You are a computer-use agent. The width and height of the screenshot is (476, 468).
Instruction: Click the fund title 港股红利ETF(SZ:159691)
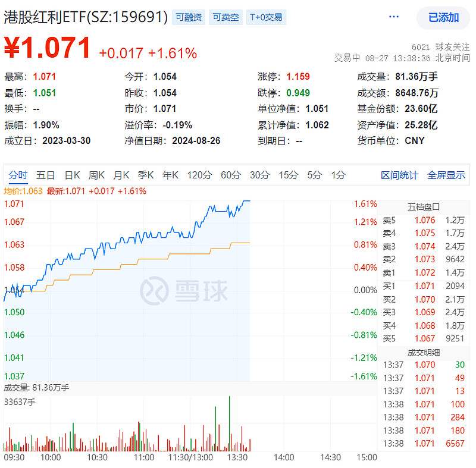(x=86, y=17)
